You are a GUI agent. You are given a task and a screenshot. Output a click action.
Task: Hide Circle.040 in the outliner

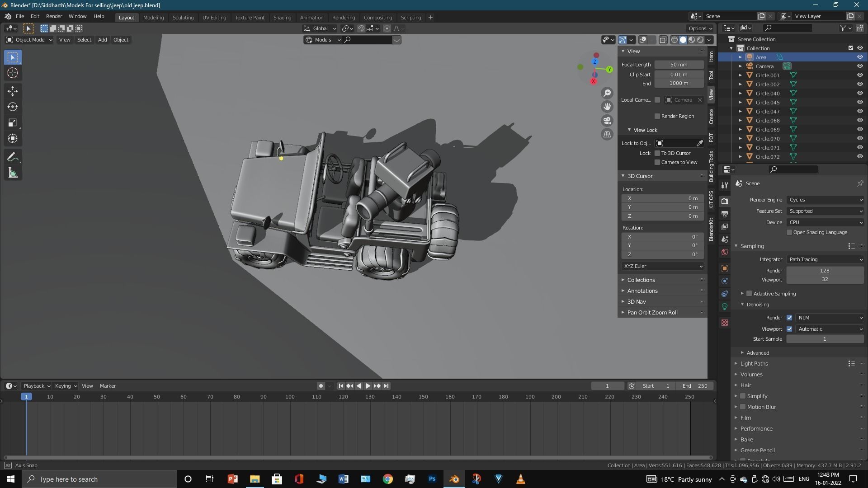[860, 93]
